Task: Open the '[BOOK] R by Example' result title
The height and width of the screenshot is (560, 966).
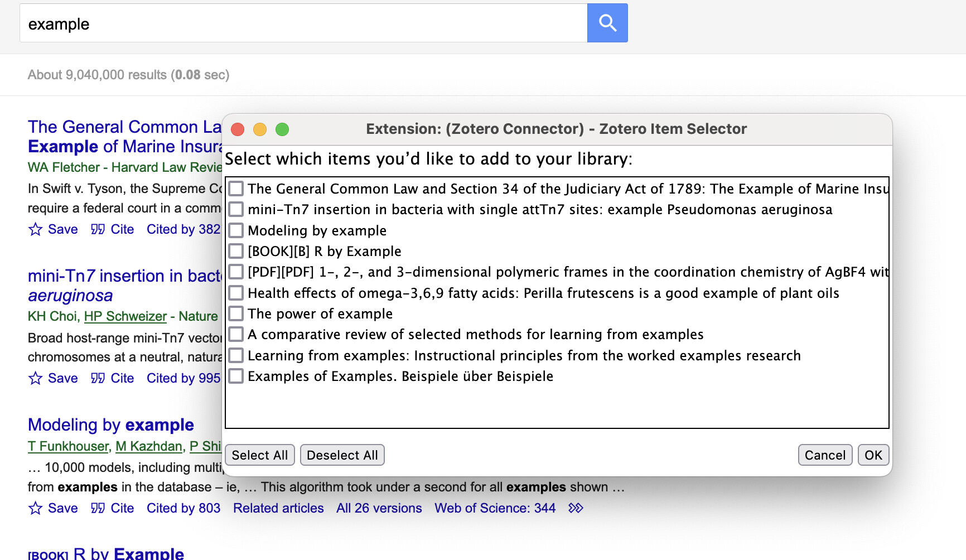Action: tap(106, 554)
